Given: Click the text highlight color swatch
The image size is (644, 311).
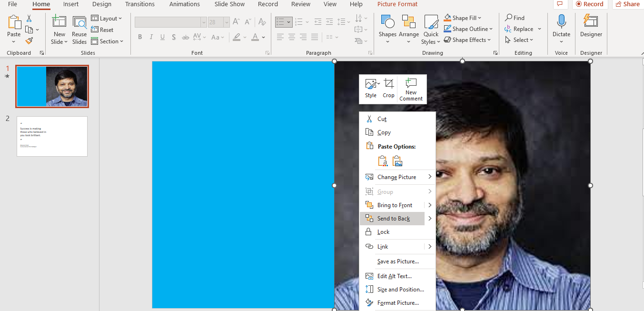Looking at the screenshot, I should pyautogui.click(x=236, y=37).
